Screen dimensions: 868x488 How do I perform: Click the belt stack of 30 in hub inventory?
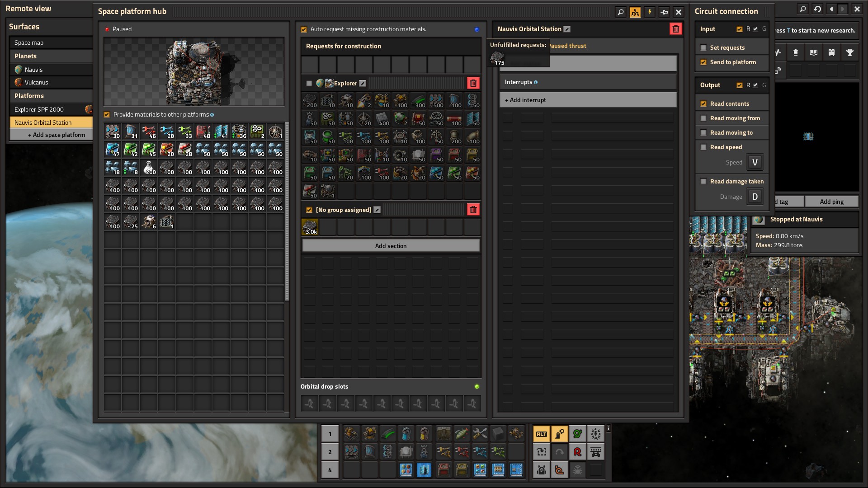click(113, 131)
